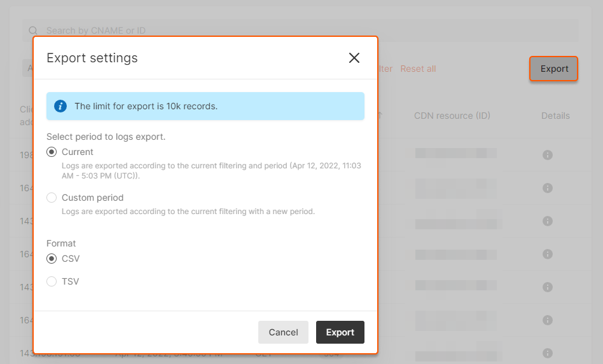Click the CDN resource (ID) column header
603x364 pixels.
tap(452, 116)
